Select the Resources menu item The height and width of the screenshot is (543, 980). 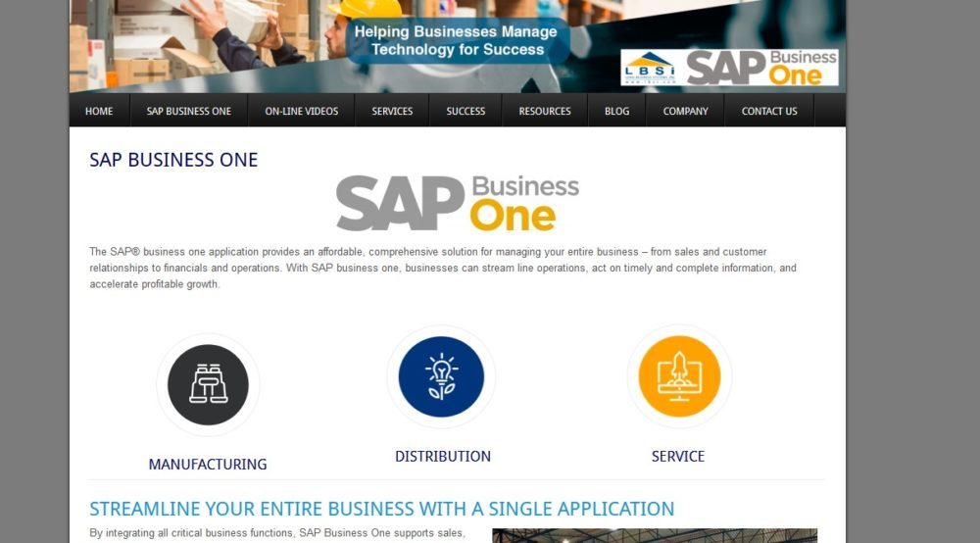(544, 111)
